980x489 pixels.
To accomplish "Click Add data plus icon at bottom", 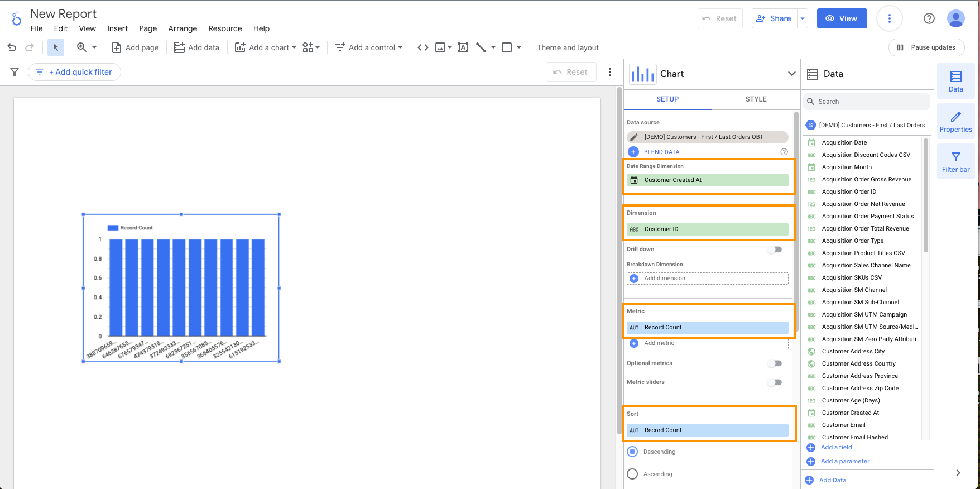I will 809,480.
